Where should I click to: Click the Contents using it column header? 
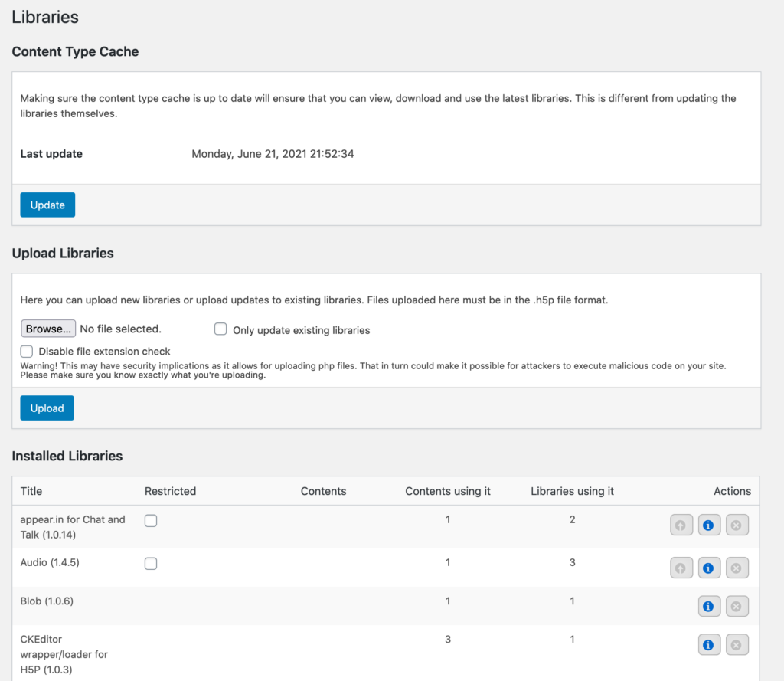click(448, 491)
